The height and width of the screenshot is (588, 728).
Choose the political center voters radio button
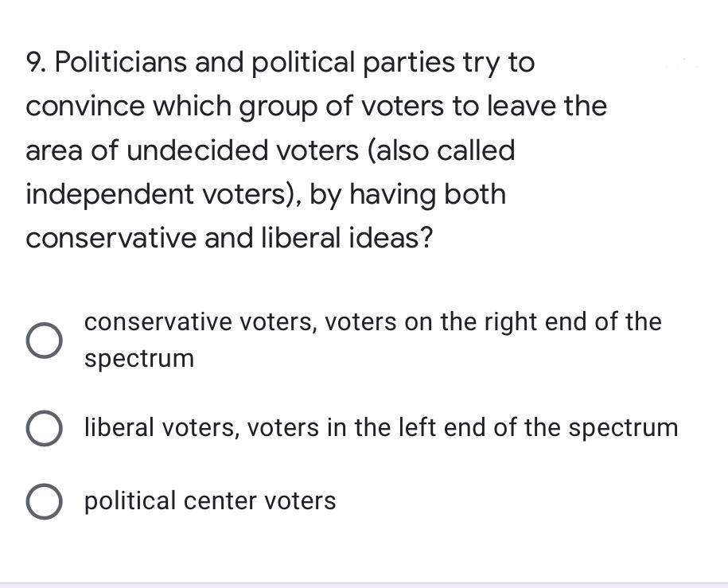pyautogui.click(x=45, y=501)
